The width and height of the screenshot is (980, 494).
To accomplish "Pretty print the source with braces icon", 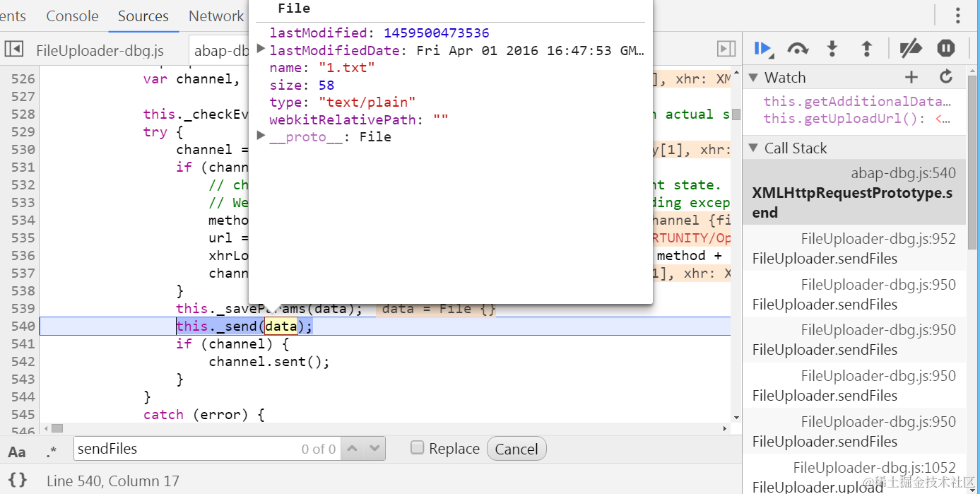I will 18,480.
